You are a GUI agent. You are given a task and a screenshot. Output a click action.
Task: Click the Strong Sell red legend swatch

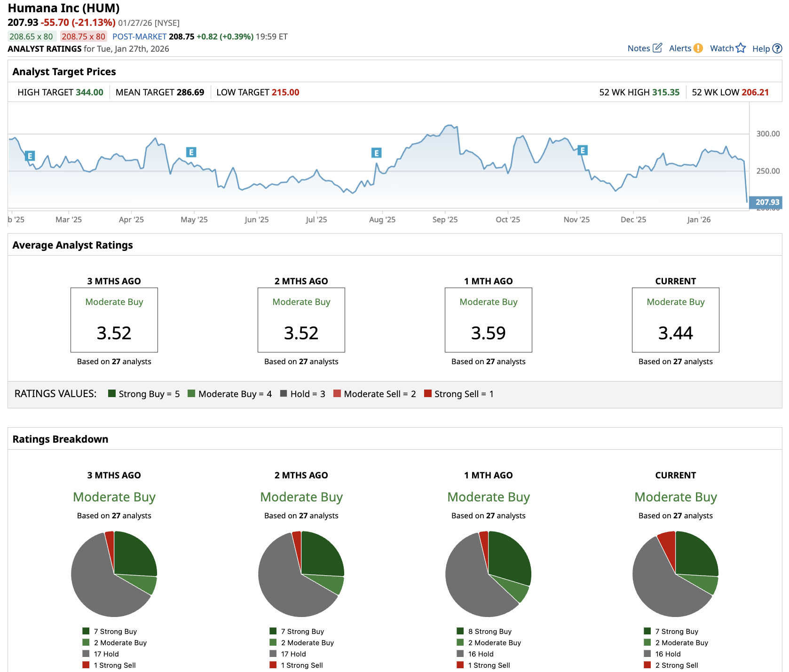point(427,394)
